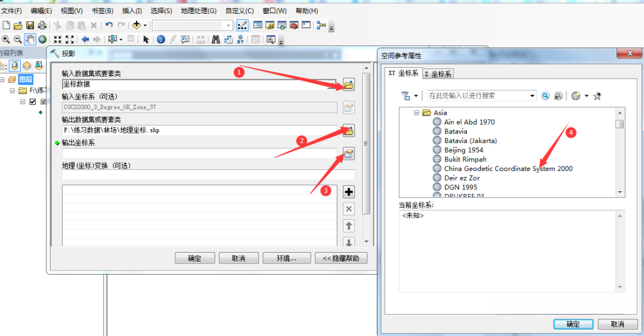
Task: Open the spatial filter dropdown arrow
Action: click(416, 96)
